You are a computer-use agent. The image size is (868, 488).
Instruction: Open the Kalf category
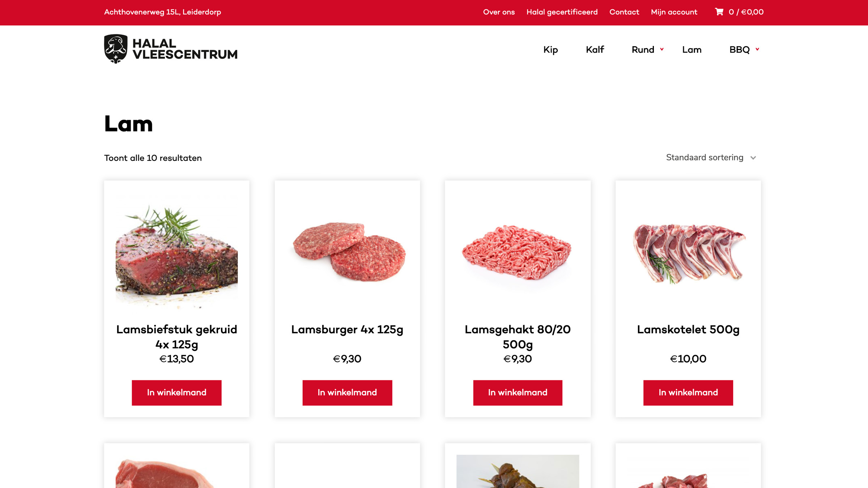(595, 50)
